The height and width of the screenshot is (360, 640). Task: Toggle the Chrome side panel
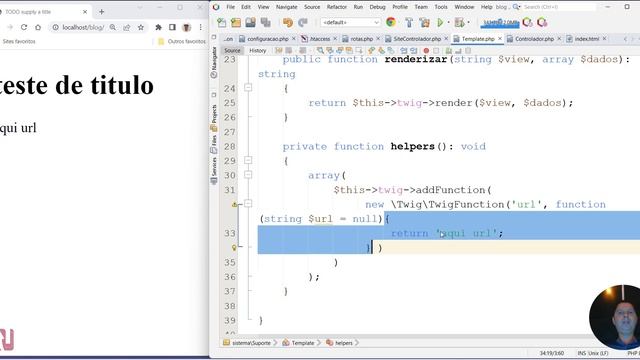[172, 27]
